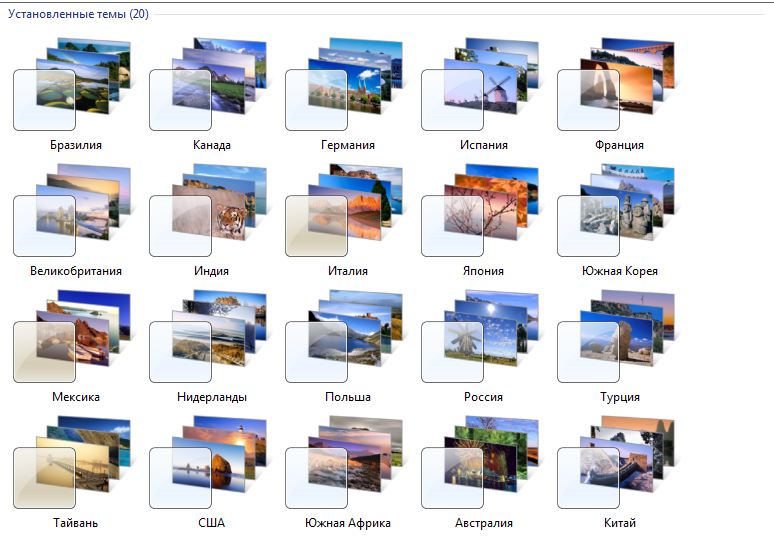Click the Франция theme icon
This screenshot has height=543, width=774.
coord(617,84)
